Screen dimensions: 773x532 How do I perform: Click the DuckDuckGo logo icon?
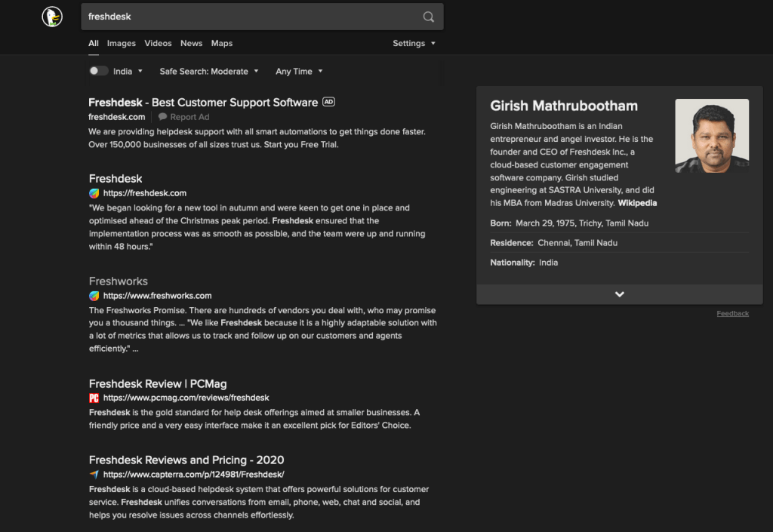(x=52, y=17)
